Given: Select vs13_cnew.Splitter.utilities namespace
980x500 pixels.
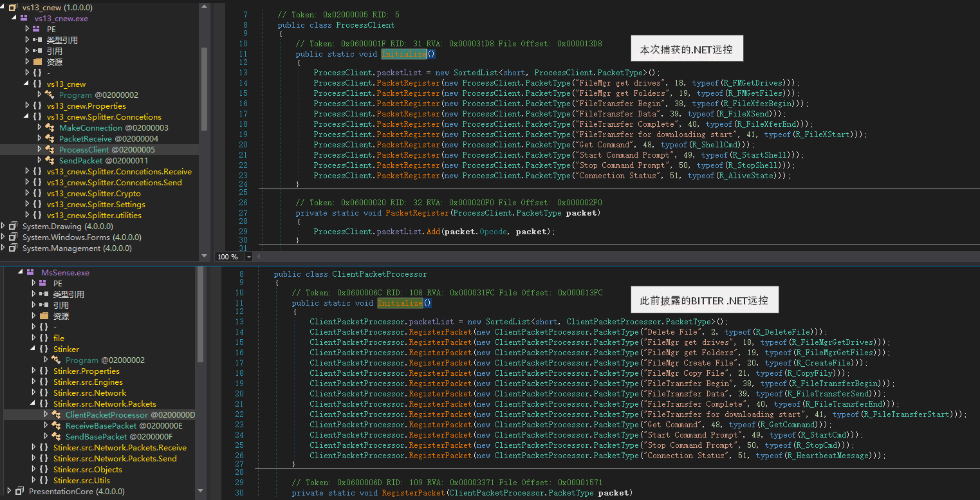Looking at the screenshot, I should coord(94,215).
